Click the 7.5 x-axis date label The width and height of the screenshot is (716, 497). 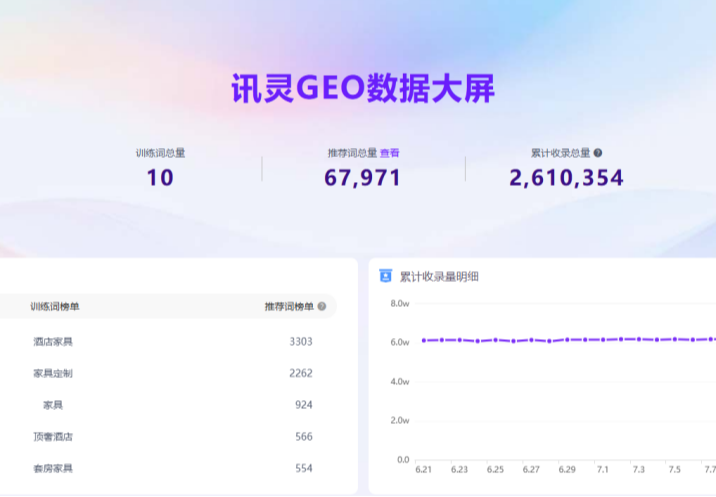tap(674, 470)
